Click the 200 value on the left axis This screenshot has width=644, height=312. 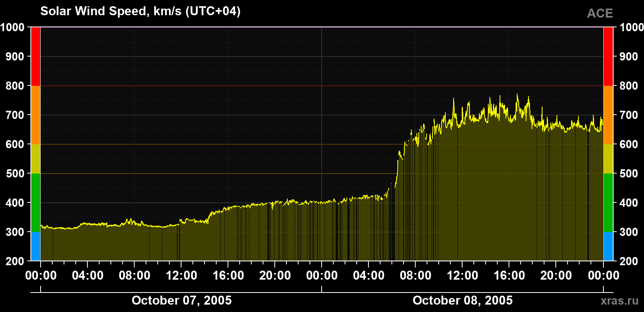point(15,261)
